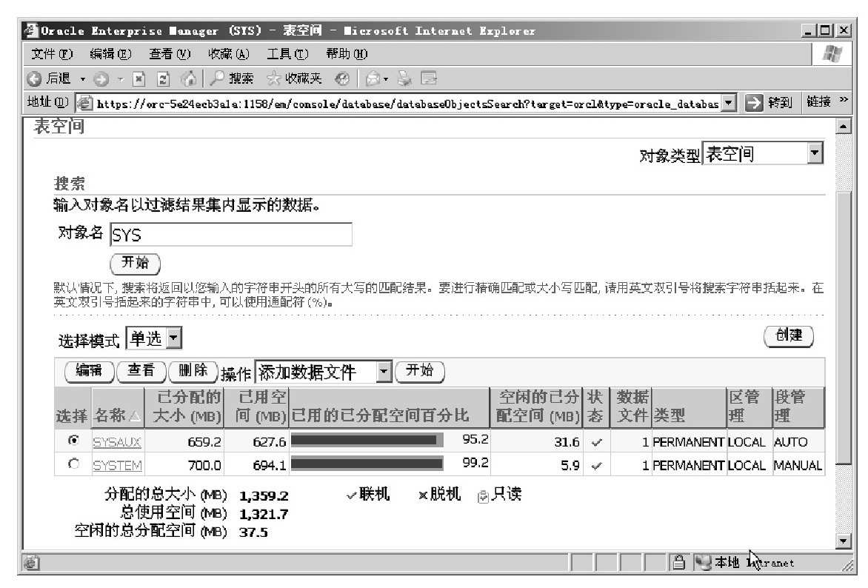Viewport: 868px width, 588px height.
Task: Open the SYSAUX tablespace link
Action: tap(117, 442)
